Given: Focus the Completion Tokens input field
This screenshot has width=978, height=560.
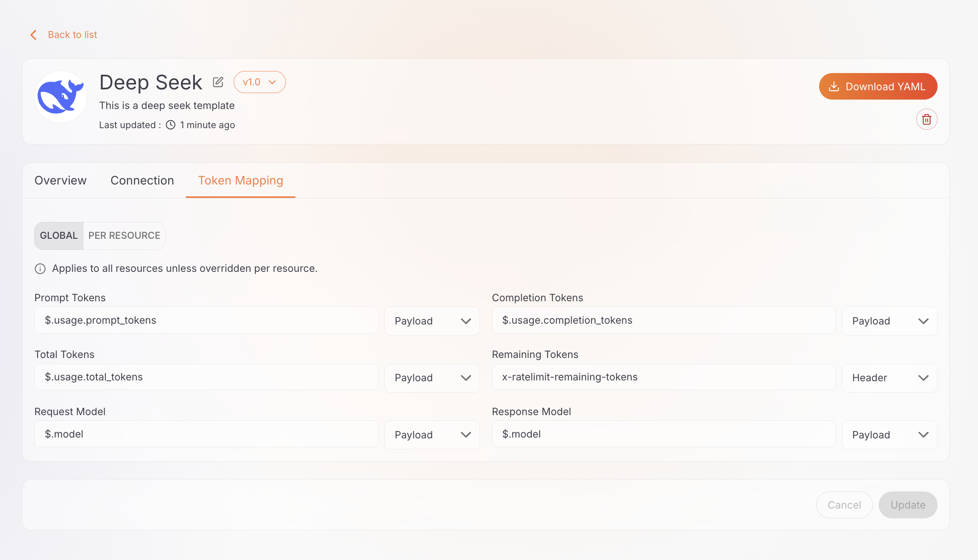Looking at the screenshot, I should click(664, 320).
